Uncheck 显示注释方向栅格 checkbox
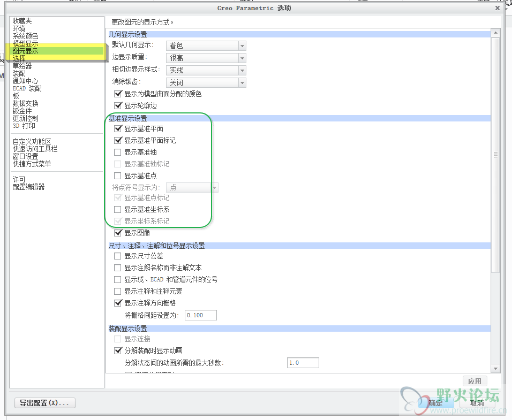 click(x=118, y=303)
